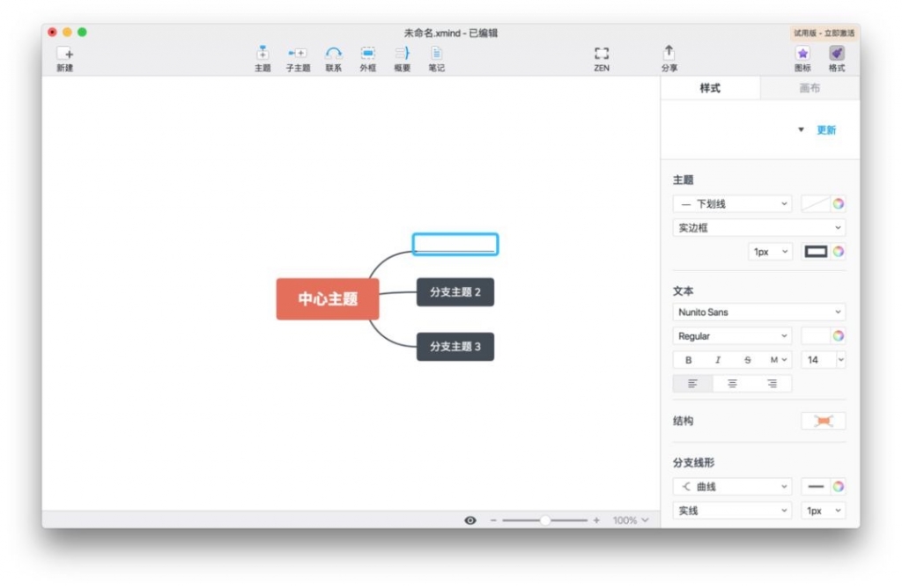Select the 联系 (Relationship) tool
This screenshot has height=588, width=902.
tap(333, 54)
